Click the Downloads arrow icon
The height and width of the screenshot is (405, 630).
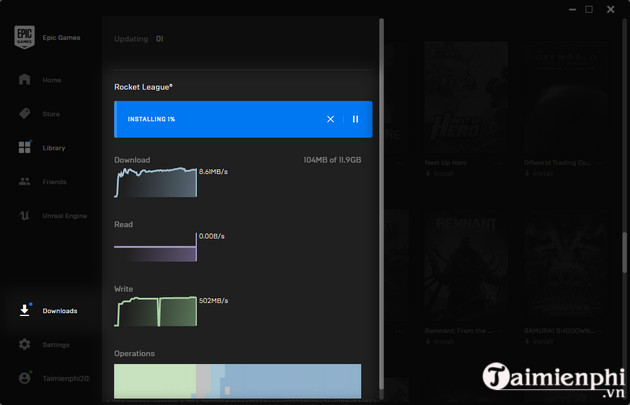[25, 310]
